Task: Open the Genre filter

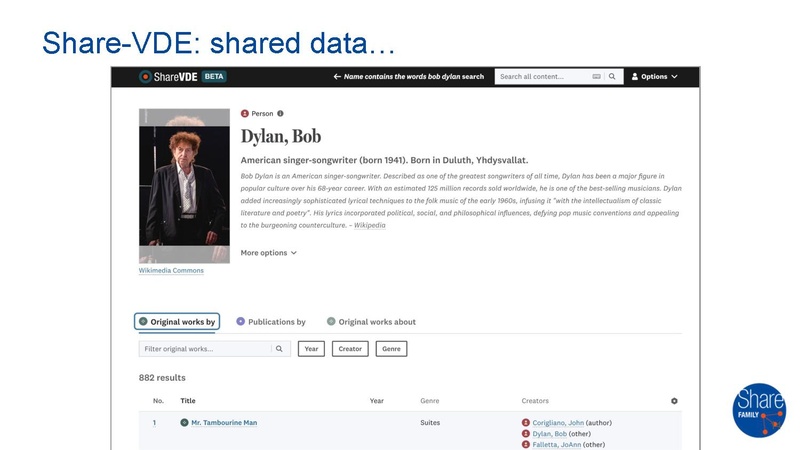Action: (x=391, y=349)
